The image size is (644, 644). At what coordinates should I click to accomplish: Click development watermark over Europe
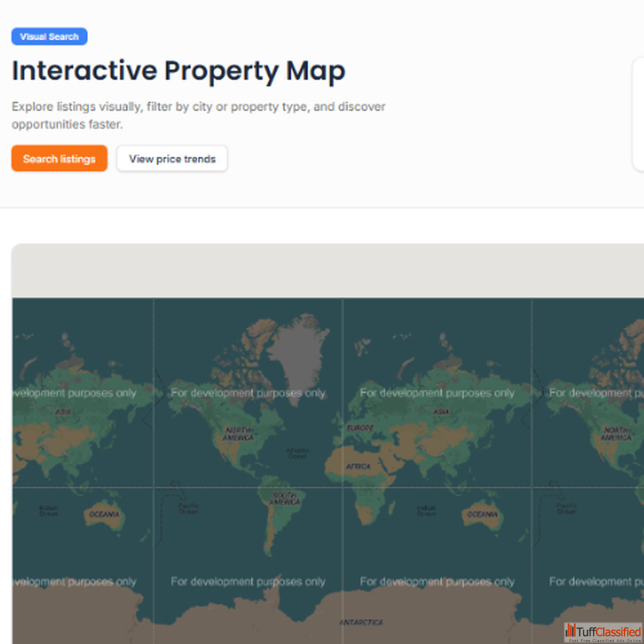click(x=437, y=393)
